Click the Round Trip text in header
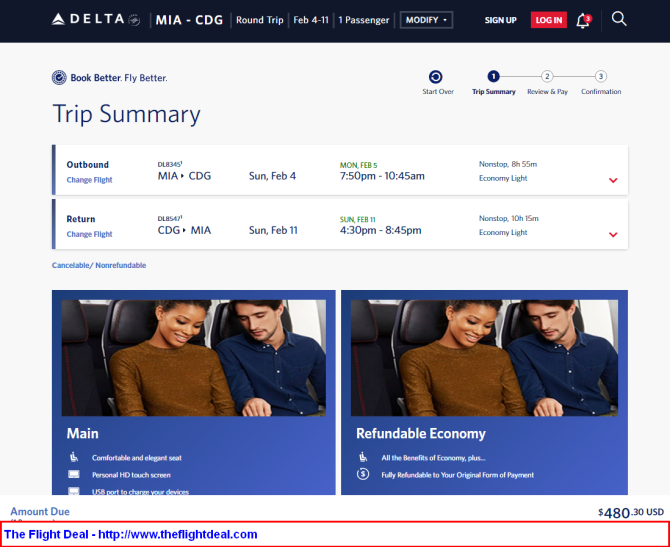Viewport: 670px width, 547px height. [260, 20]
